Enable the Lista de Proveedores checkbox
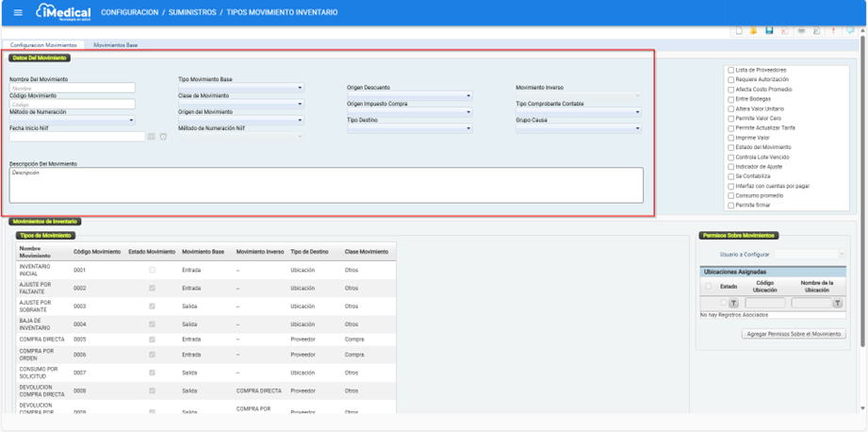 (730, 70)
